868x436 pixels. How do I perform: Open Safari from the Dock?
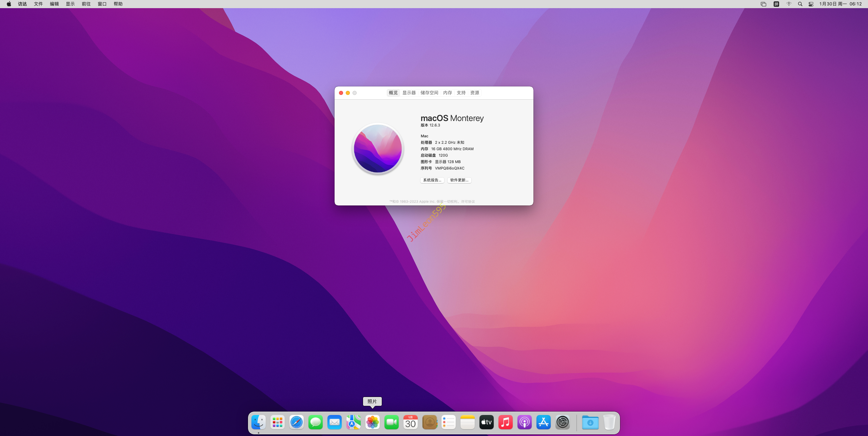[x=296, y=422]
